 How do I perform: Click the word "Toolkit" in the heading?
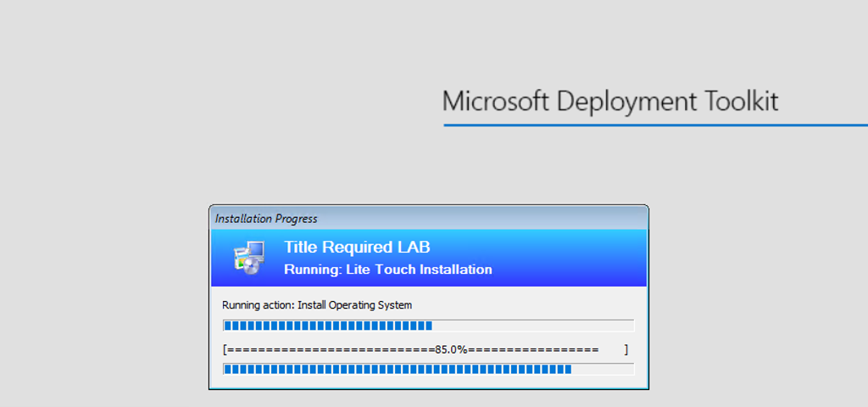coord(742,102)
